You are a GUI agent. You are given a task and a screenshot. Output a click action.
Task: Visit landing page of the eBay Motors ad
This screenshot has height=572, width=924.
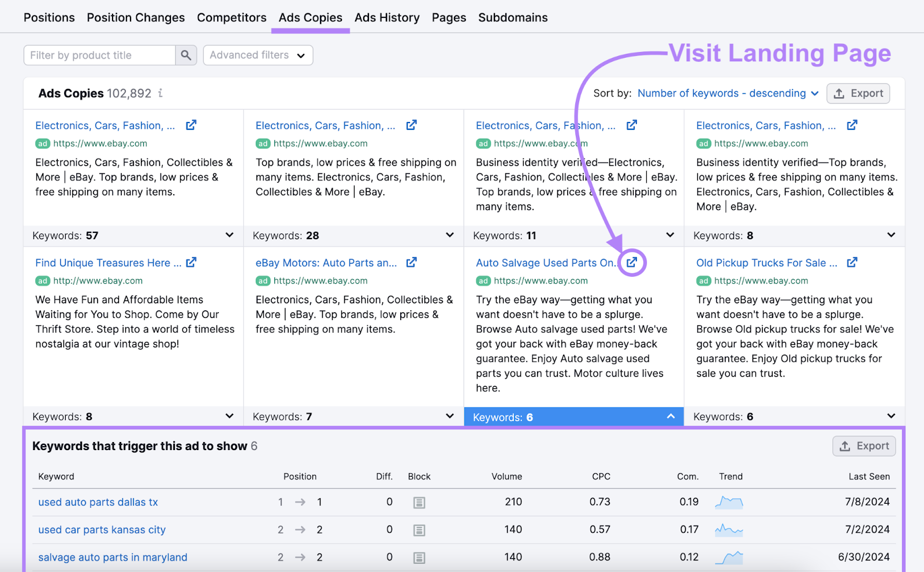411,262
